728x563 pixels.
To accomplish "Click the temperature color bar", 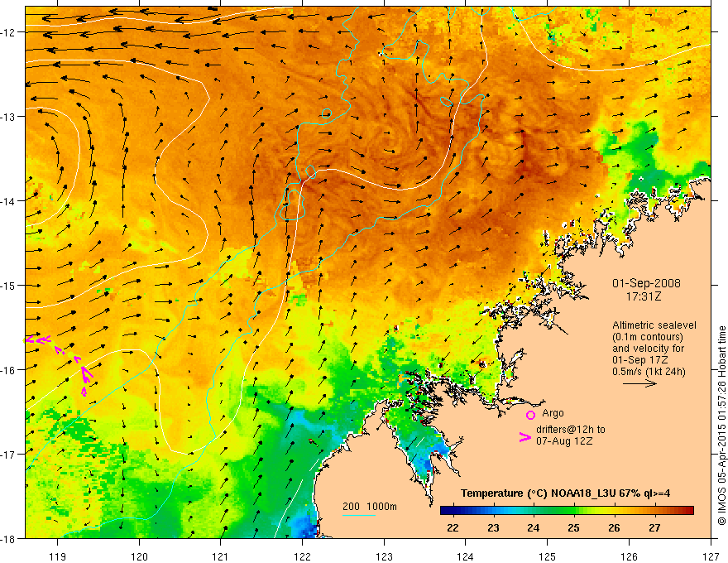I will (x=567, y=511).
